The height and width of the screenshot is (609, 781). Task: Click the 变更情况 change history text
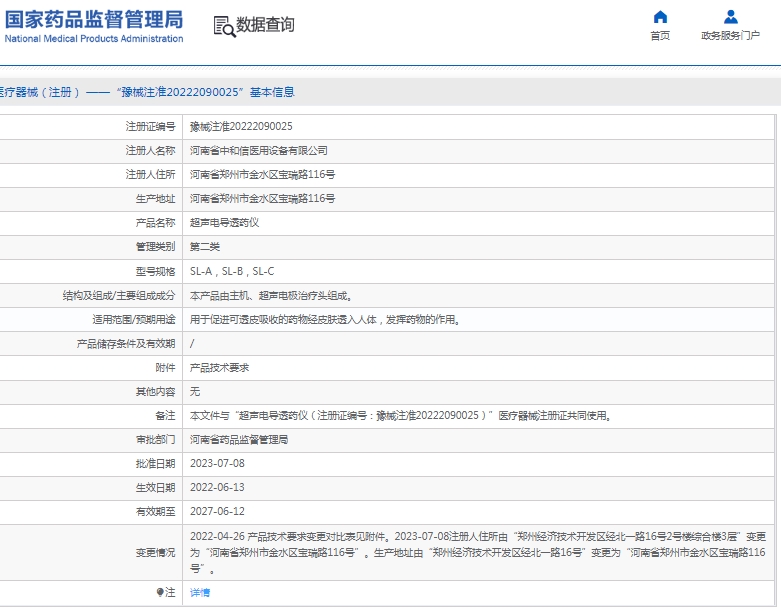click(x=478, y=552)
